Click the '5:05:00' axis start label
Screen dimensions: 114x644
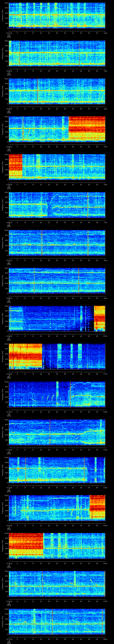9,185
